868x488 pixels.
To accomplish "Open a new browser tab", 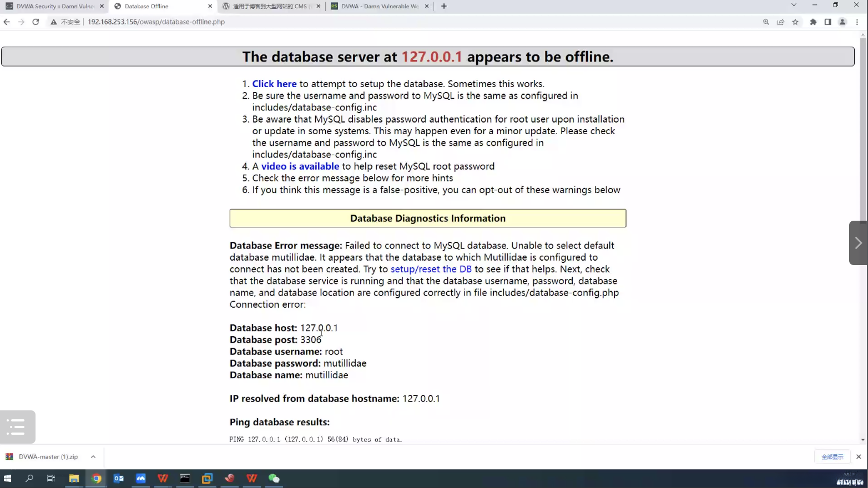I will [x=444, y=6].
